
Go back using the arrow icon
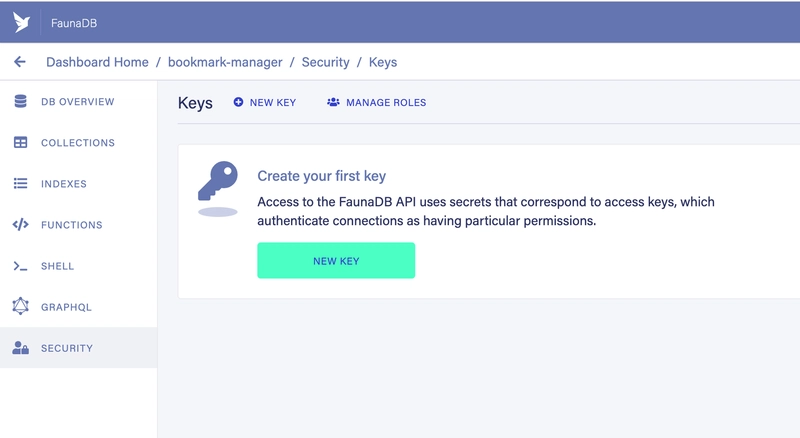click(x=19, y=62)
